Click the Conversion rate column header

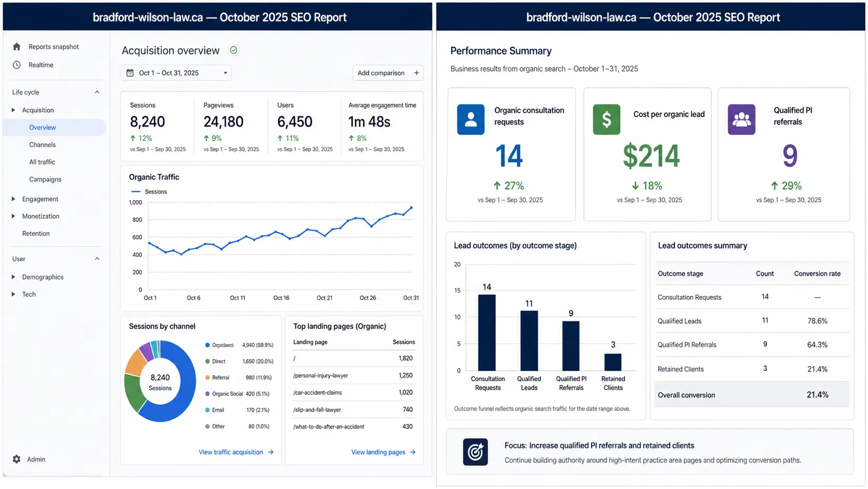pyautogui.click(x=817, y=274)
